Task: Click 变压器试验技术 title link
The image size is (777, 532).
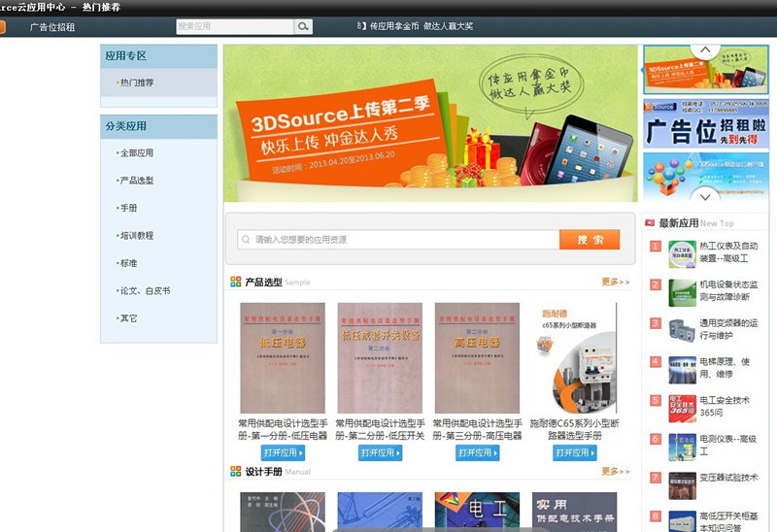Action: [728, 478]
